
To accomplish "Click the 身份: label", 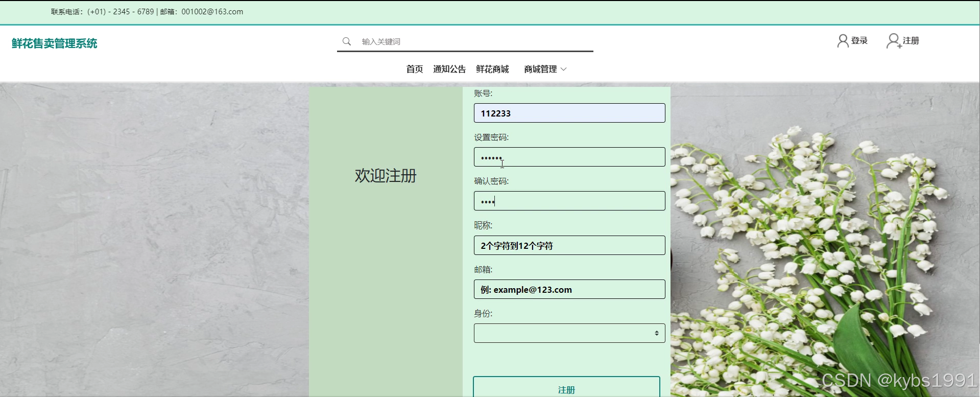I will [x=483, y=313].
